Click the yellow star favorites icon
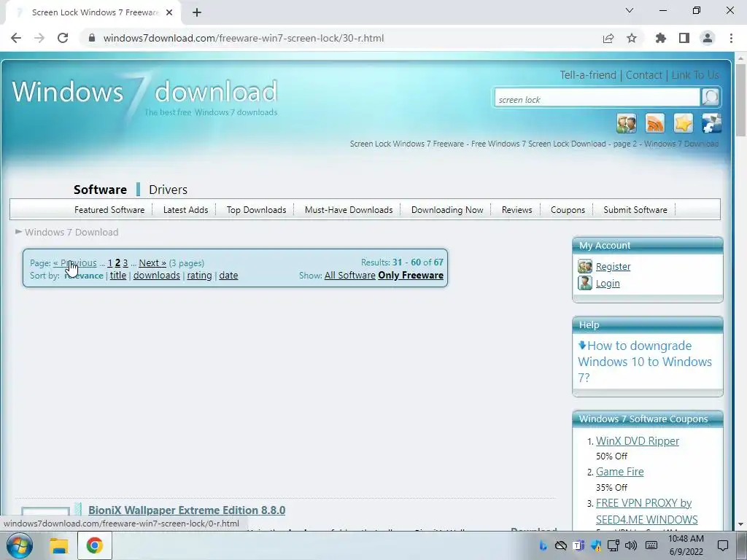The image size is (747, 560). (683, 123)
